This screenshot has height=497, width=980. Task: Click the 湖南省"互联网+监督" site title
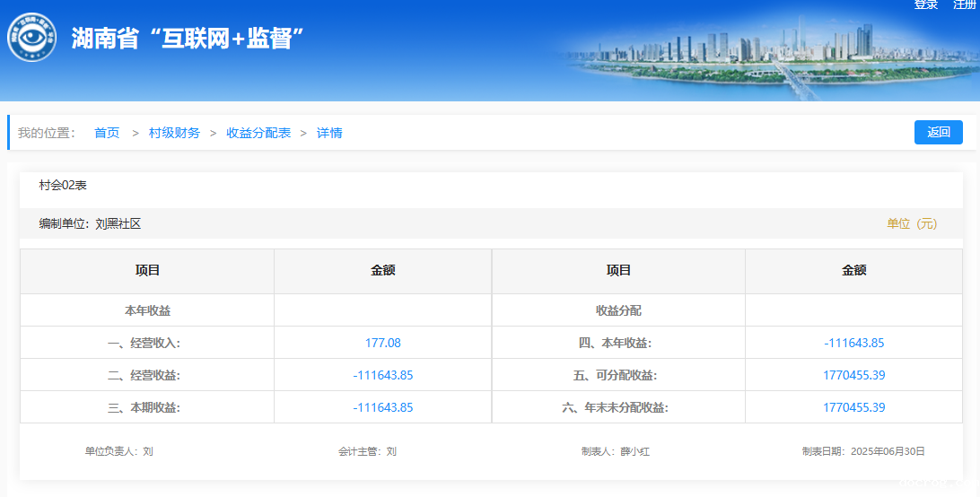[188, 39]
